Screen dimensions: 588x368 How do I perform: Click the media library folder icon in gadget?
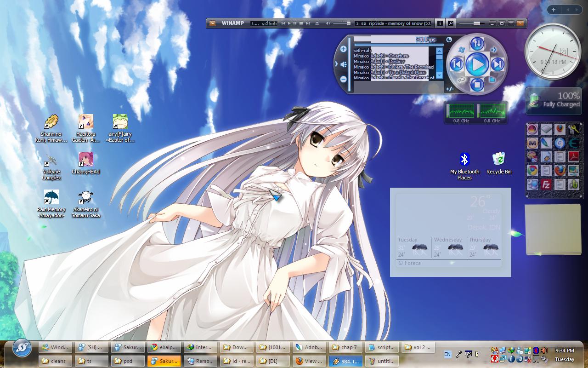[492, 80]
